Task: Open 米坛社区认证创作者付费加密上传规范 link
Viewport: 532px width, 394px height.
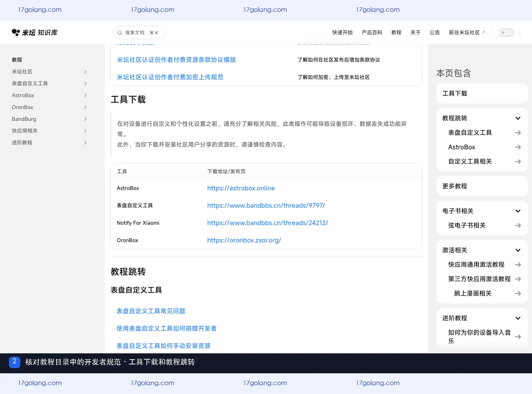Action: [170, 77]
